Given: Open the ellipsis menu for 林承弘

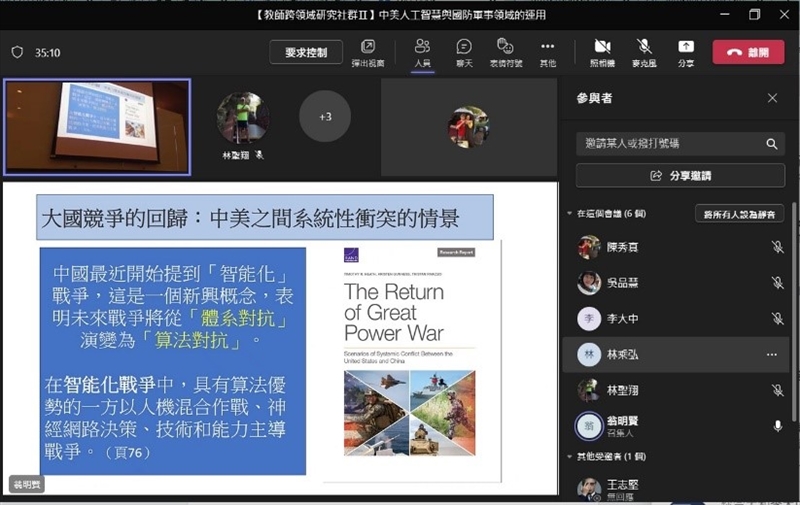Looking at the screenshot, I should tap(771, 354).
